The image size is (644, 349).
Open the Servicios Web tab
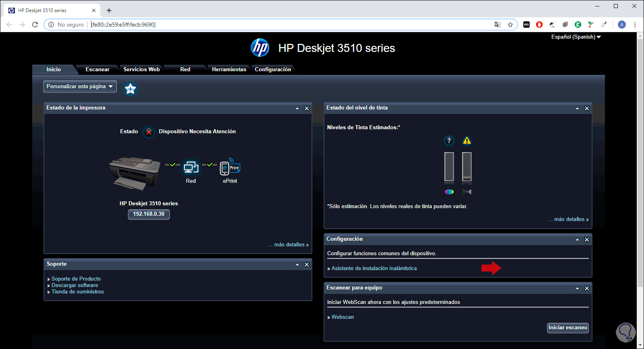(x=142, y=69)
